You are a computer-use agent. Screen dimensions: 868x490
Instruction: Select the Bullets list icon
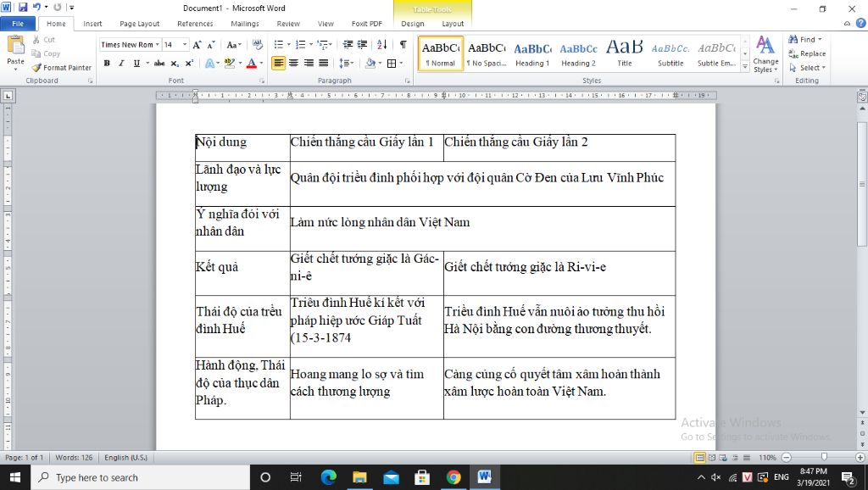(278, 44)
